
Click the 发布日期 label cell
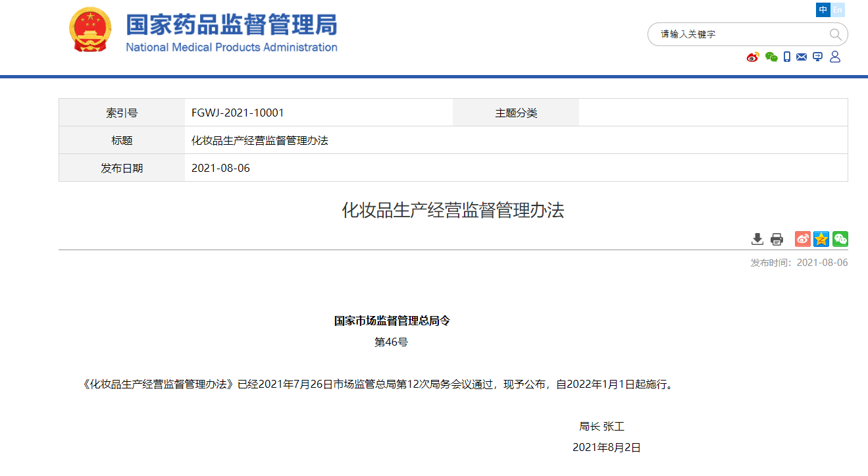pyautogui.click(x=122, y=168)
